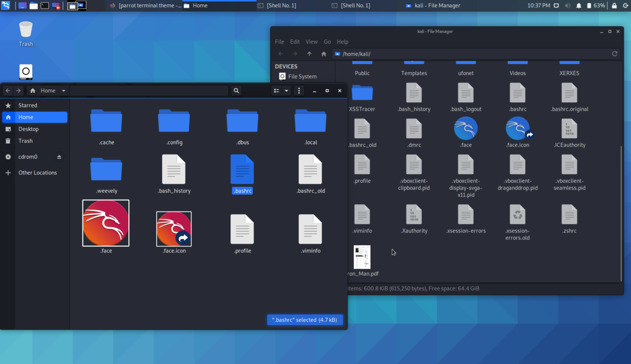Screen dimensions: 631x364
Task: Click the search icon in the Home window
Action: click(x=237, y=91)
